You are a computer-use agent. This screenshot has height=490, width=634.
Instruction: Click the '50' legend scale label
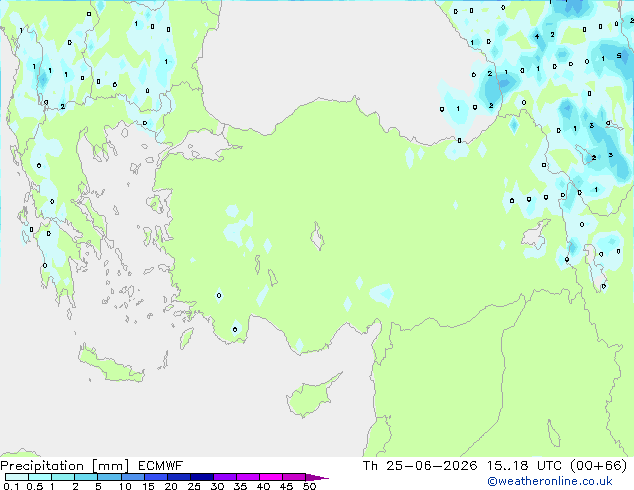click(309, 486)
